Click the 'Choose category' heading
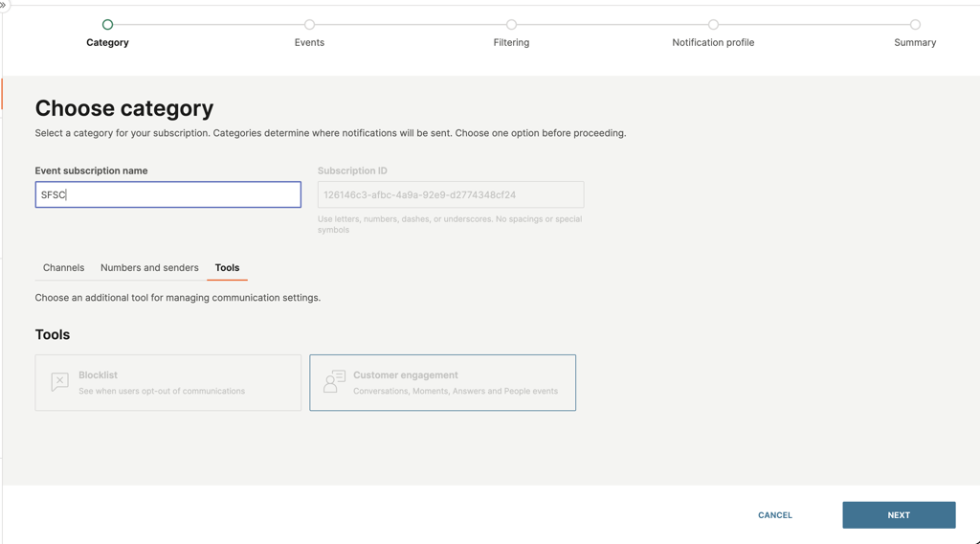980x544 pixels. click(124, 108)
